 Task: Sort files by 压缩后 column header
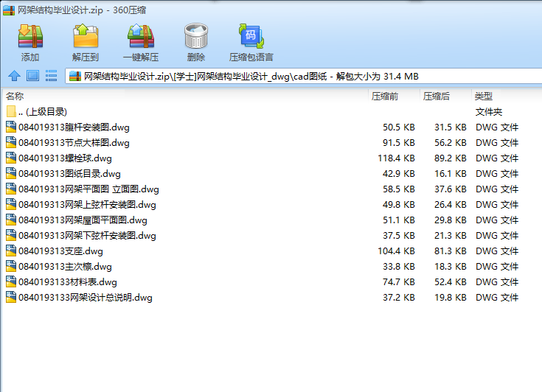point(445,96)
